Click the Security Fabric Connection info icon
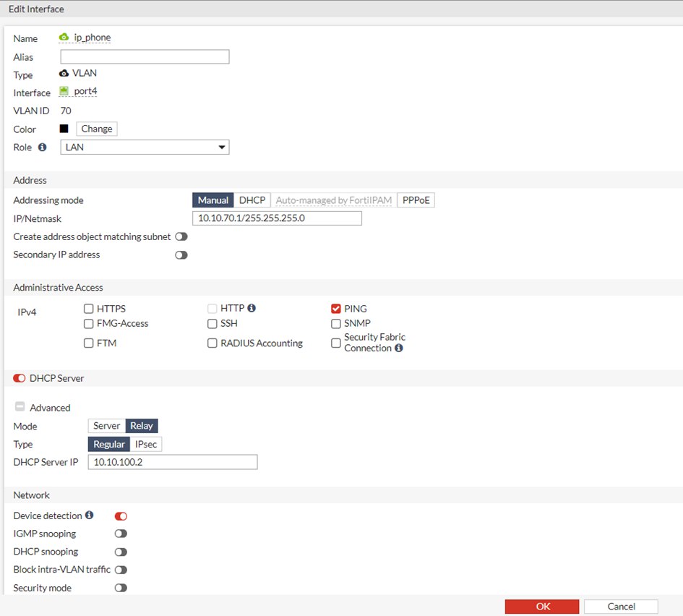683x616 pixels. tap(399, 348)
